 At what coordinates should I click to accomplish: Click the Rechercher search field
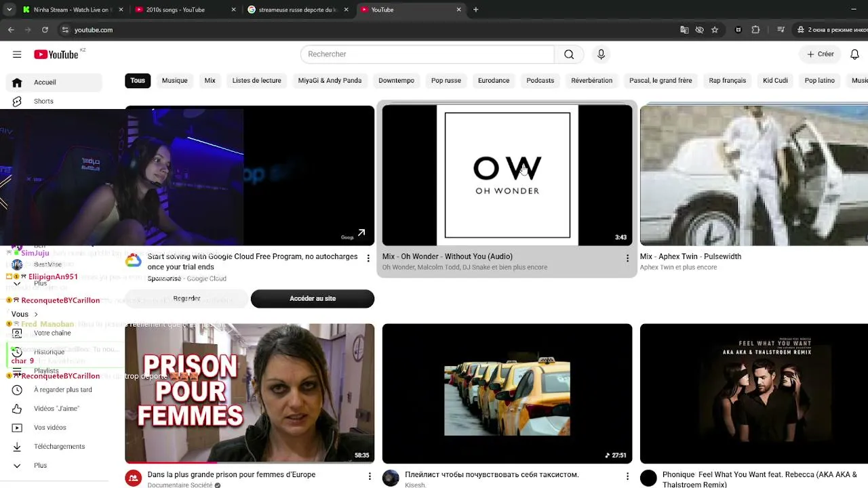427,54
